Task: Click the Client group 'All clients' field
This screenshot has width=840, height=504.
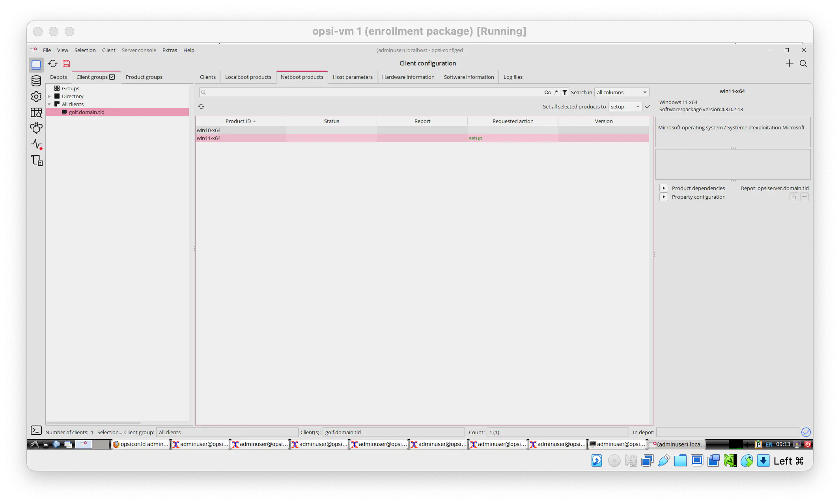Action: (227, 432)
